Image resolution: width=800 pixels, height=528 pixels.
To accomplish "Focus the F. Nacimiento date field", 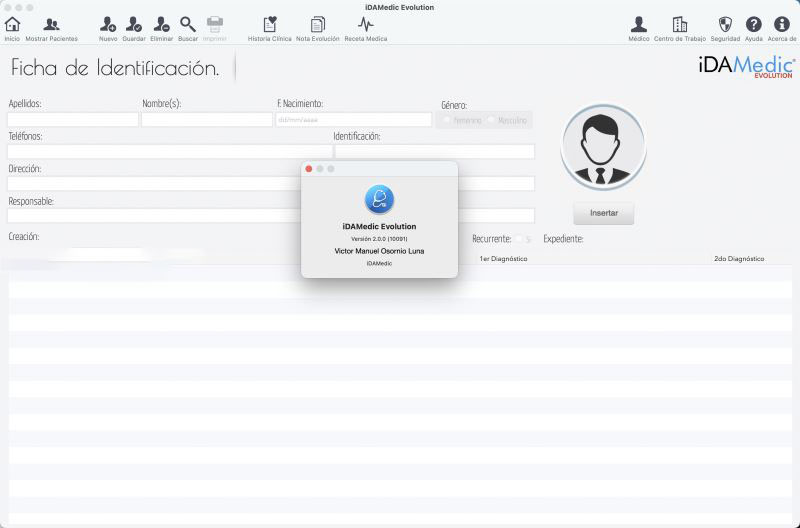I will tap(354, 120).
